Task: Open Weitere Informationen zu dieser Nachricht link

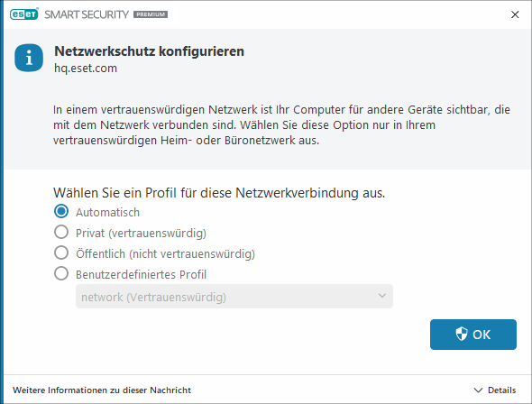Action: 102,390
